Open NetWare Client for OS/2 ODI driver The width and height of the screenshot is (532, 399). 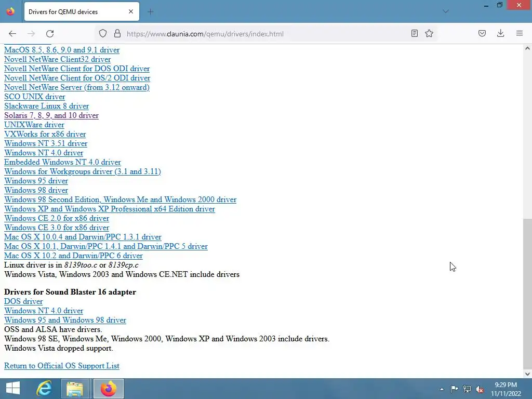tap(77, 78)
